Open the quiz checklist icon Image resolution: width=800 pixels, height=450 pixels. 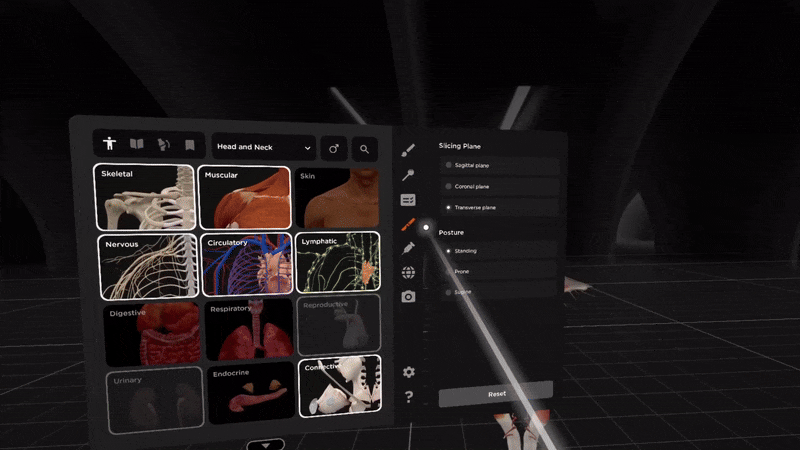coord(408,200)
